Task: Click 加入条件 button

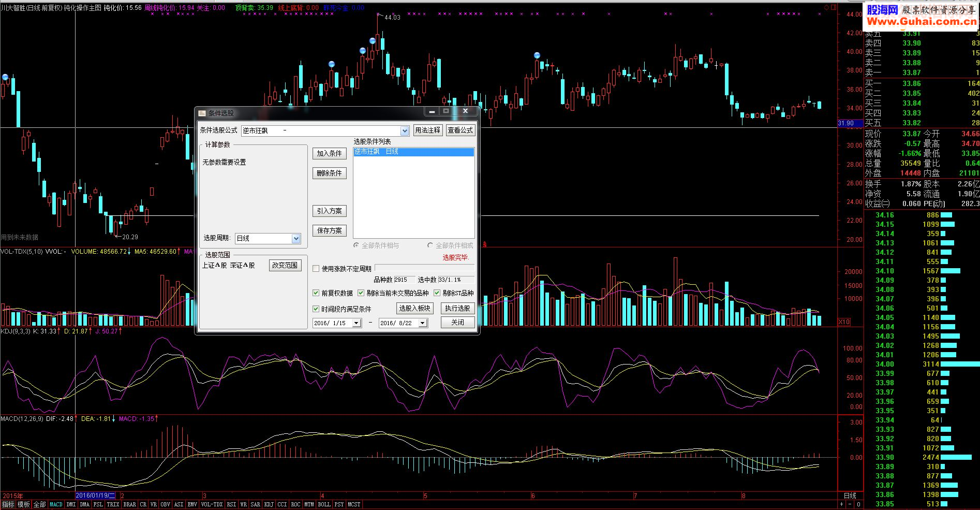Action: pos(330,154)
